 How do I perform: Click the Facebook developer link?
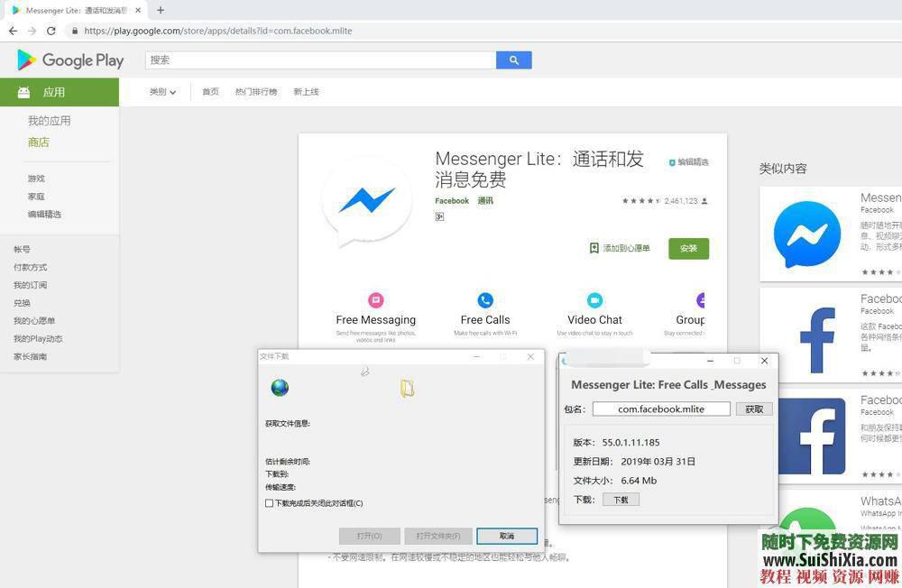(452, 201)
